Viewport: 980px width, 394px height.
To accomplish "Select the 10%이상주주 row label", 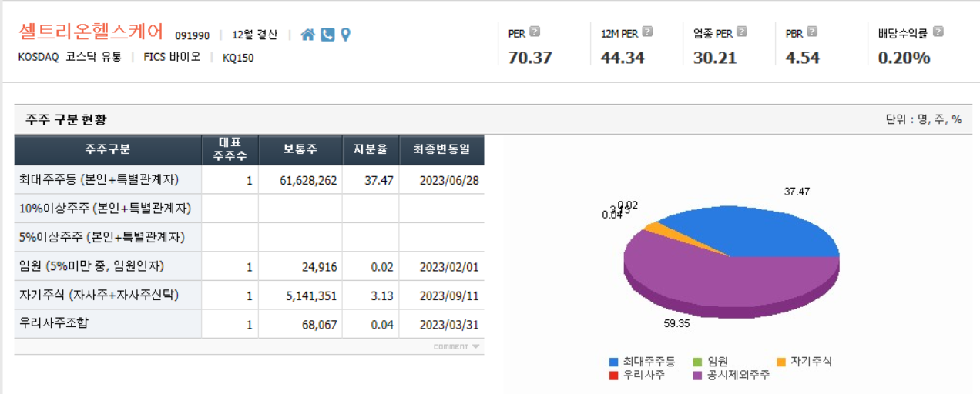I will click(x=105, y=209).
